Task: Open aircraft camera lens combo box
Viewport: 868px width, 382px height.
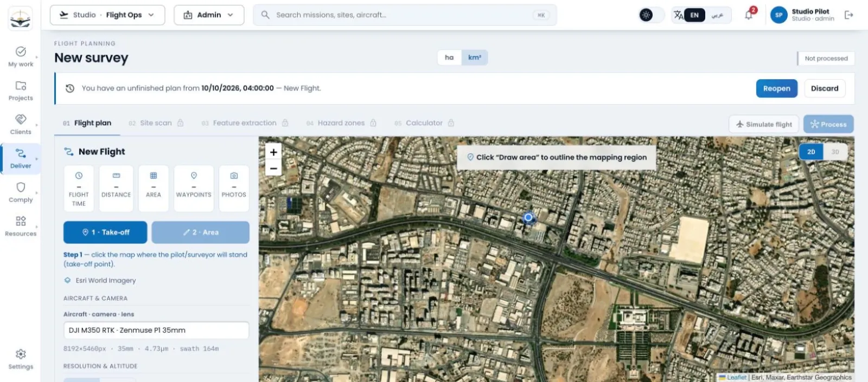Action: point(156,330)
